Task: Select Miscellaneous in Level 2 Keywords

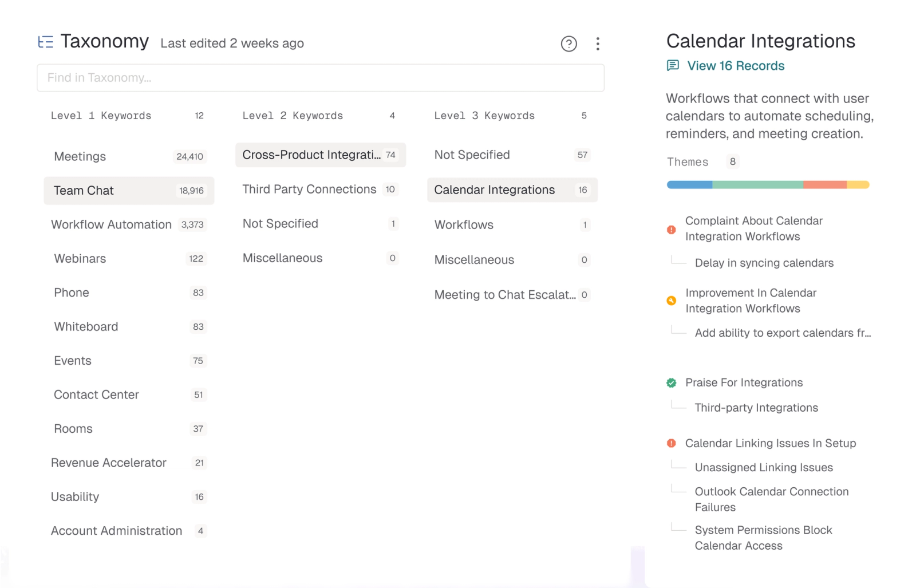Action: point(321,258)
